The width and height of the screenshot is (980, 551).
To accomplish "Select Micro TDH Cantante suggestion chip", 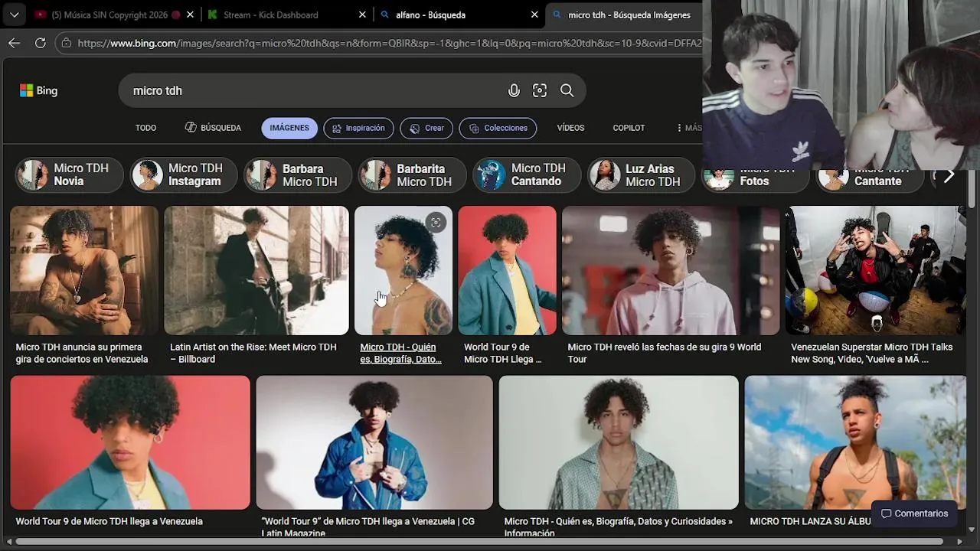I will coord(870,181).
